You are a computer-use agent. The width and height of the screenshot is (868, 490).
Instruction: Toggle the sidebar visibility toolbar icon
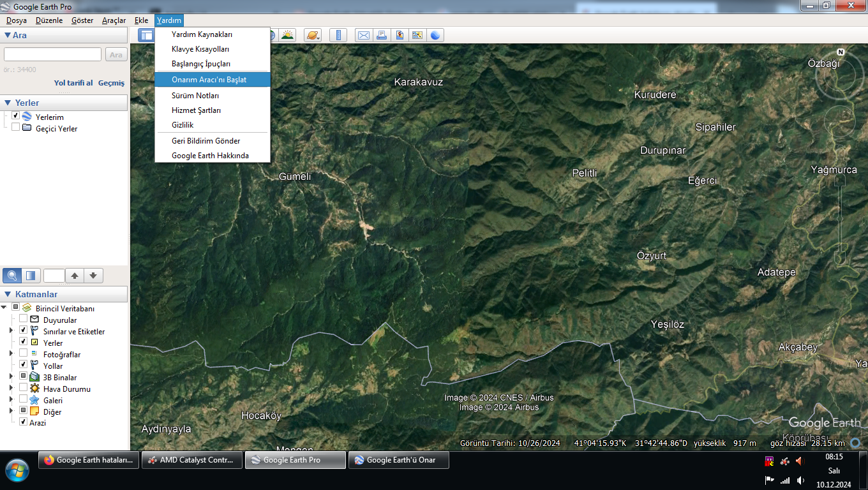coord(147,35)
